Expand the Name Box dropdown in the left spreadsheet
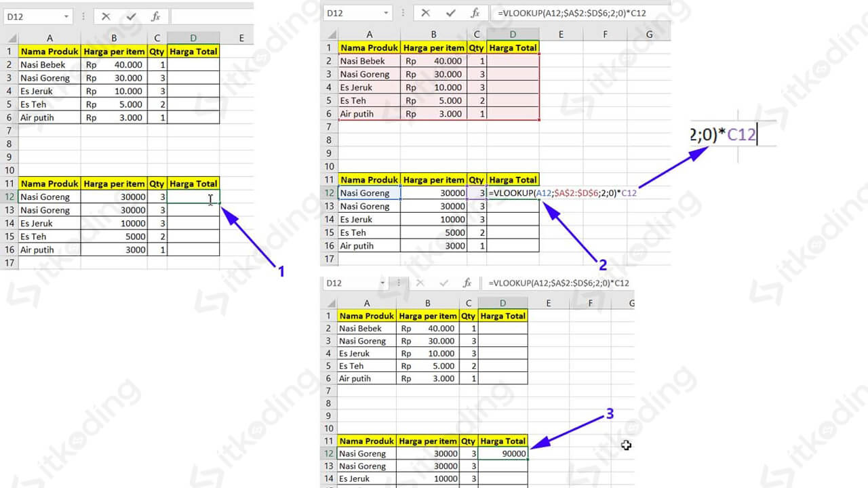 [66, 17]
